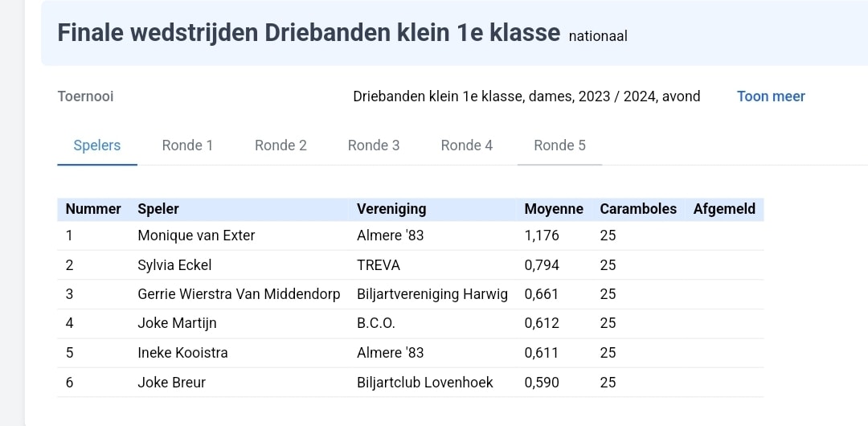
Task: Click the Moyenne column header
Action: coord(554,209)
